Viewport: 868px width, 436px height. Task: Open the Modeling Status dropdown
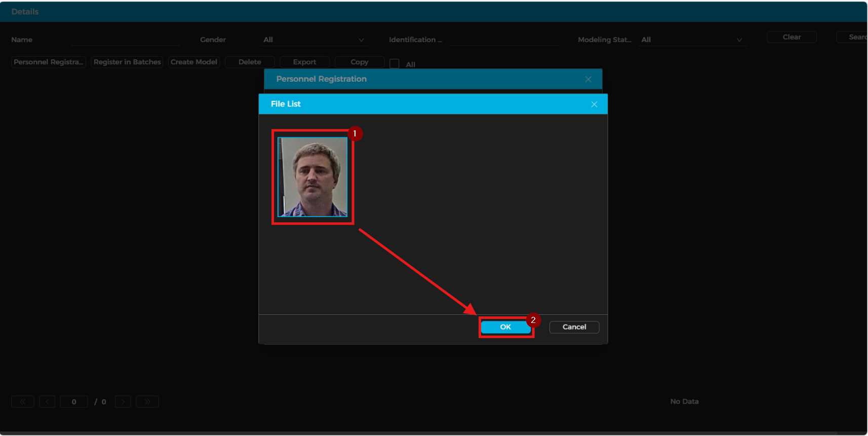pos(691,40)
